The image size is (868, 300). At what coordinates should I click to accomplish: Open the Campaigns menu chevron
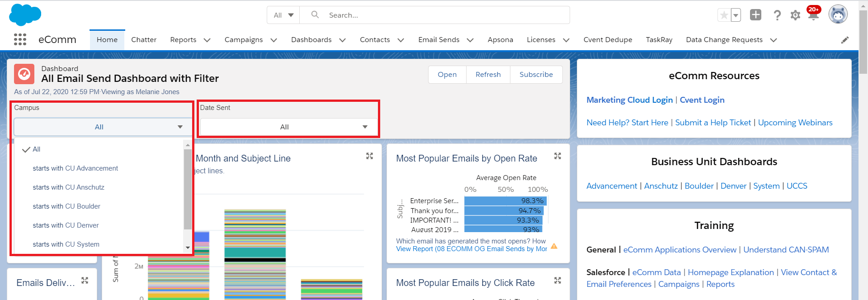274,40
